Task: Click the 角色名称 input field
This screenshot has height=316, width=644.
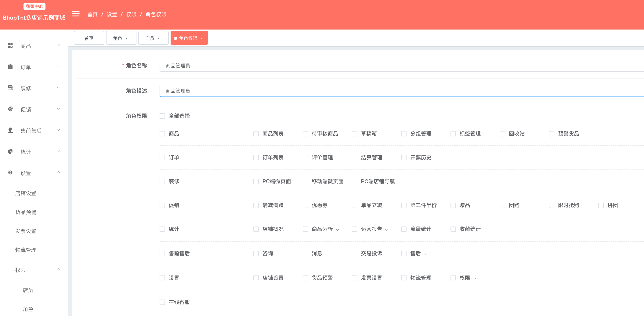Action: (x=401, y=66)
